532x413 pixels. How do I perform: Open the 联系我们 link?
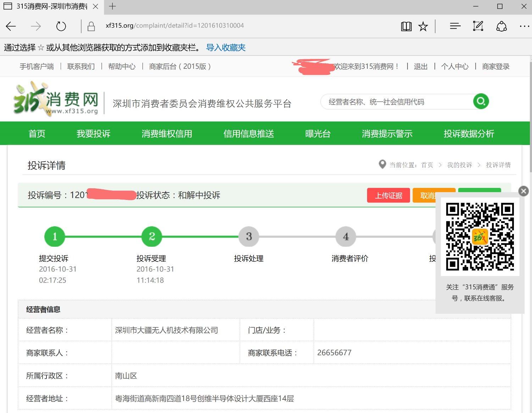pos(81,67)
